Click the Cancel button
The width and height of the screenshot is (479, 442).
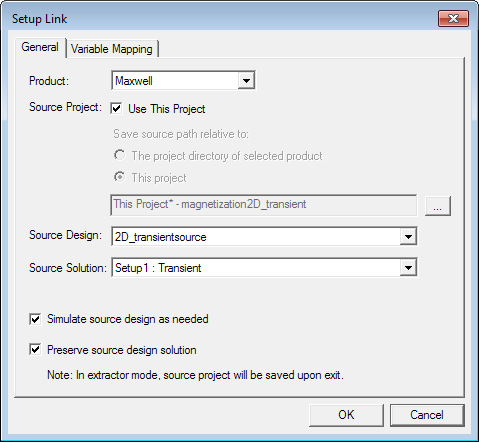(427, 415)
